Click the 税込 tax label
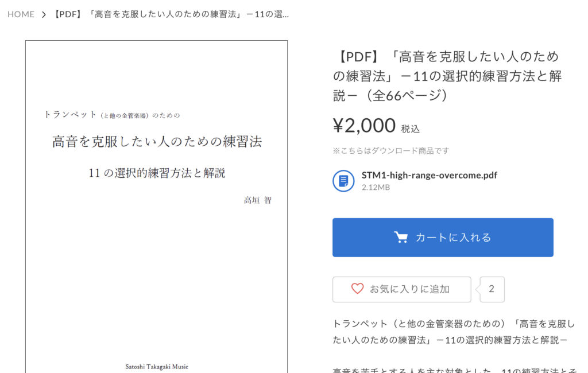Image resolution: width=588 pixels, height=373 pixels. pos(410,129)
